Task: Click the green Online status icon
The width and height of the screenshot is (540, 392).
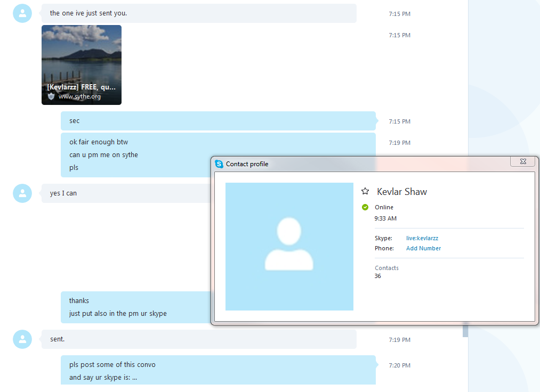Action: click(x=365, y=207)
